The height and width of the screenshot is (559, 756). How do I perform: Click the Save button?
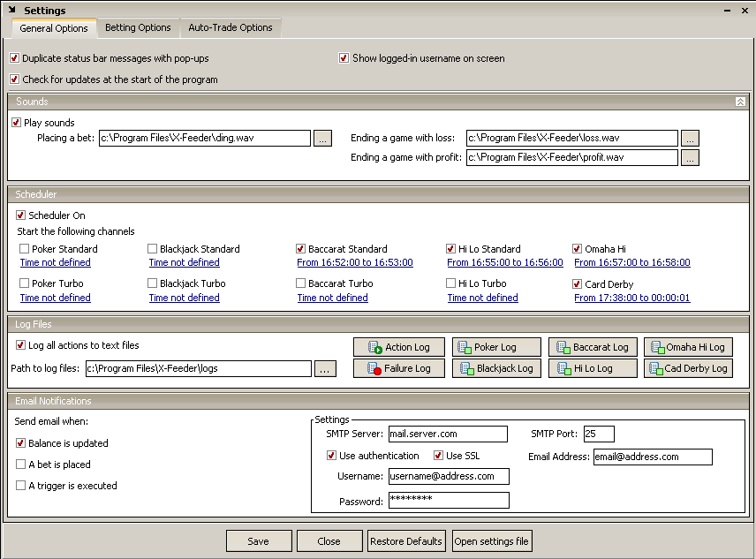click(x=259, y=541)
